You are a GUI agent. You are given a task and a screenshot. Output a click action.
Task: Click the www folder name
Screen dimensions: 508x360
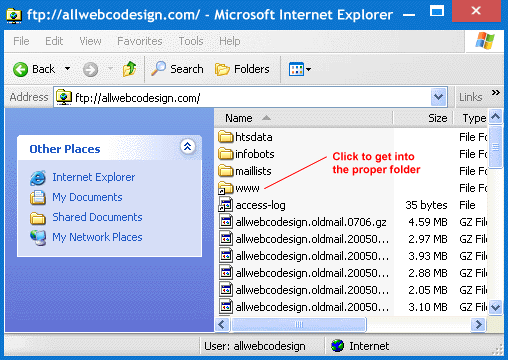point(247,188)
